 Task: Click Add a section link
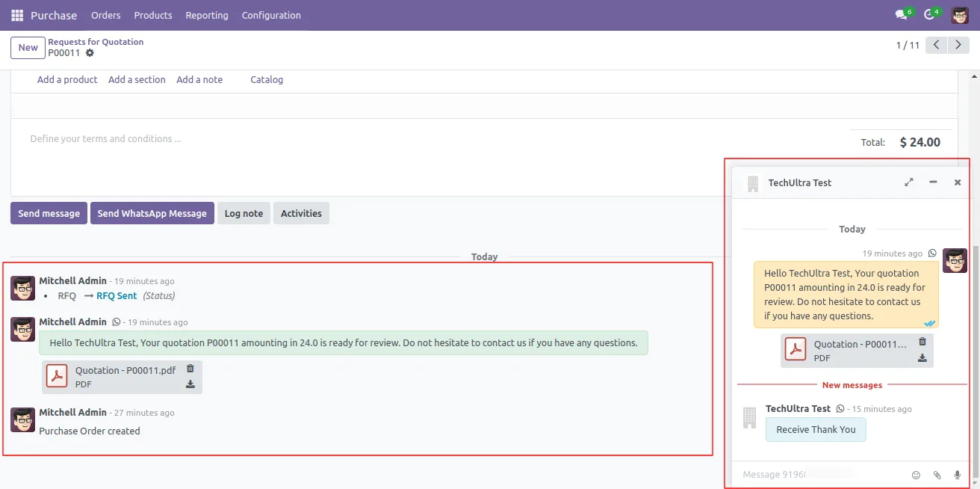pos(137,79)
